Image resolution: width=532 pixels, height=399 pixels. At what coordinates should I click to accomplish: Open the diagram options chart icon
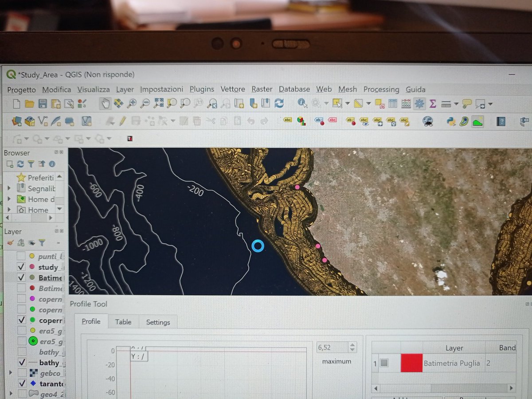coord(301,121)
